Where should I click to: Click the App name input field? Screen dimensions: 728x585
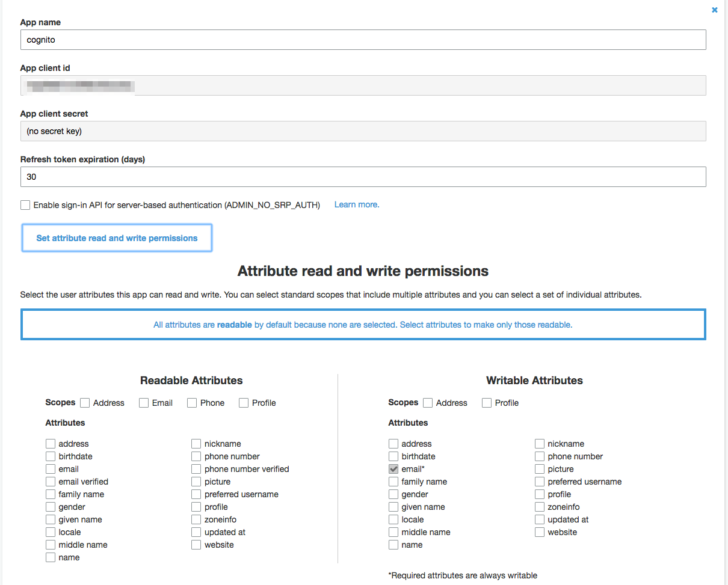[363, 40]
